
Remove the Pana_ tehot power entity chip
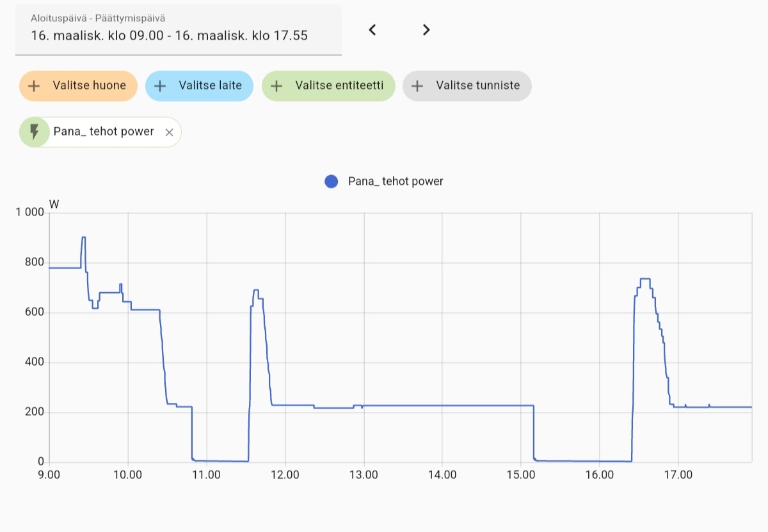click(x=169, y=132)
